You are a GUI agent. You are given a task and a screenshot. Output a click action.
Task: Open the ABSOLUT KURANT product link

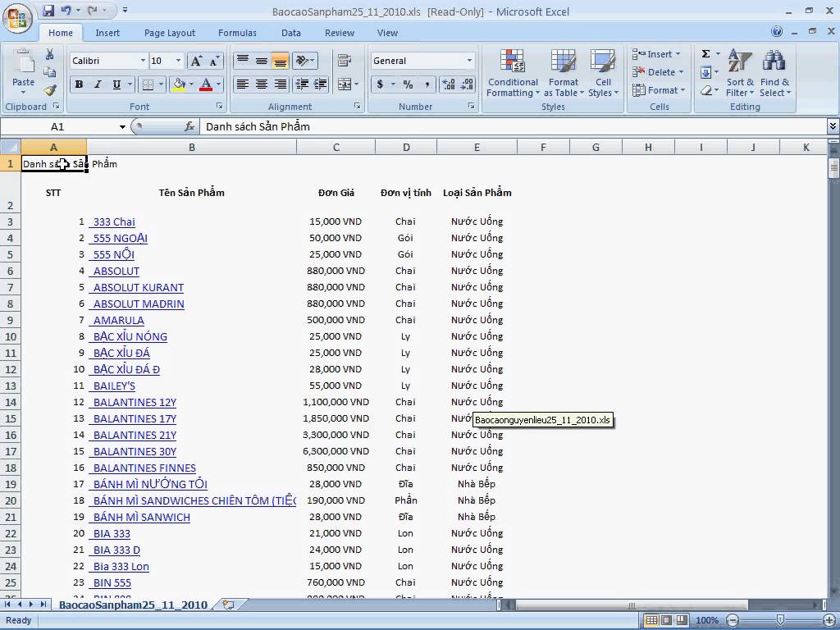pos(138,287)
